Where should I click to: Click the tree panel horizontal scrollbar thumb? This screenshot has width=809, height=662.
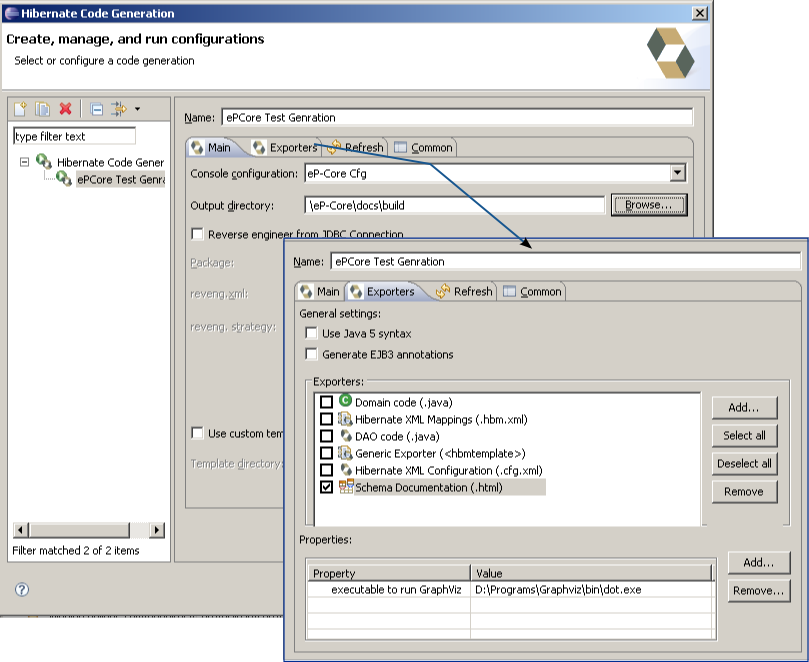pyautogui.click(x=79, y=530)
